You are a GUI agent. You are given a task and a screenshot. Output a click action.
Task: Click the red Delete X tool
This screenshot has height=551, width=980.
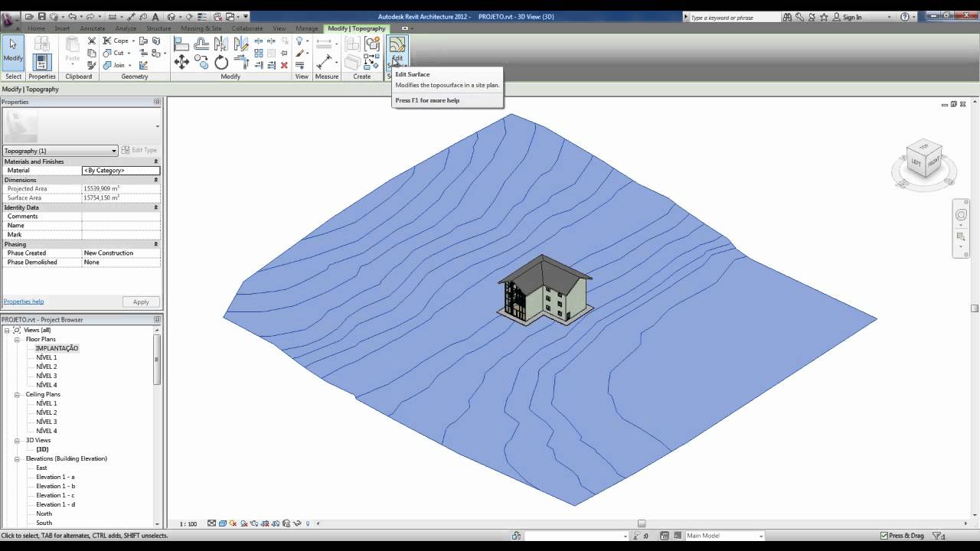[284, 65]
